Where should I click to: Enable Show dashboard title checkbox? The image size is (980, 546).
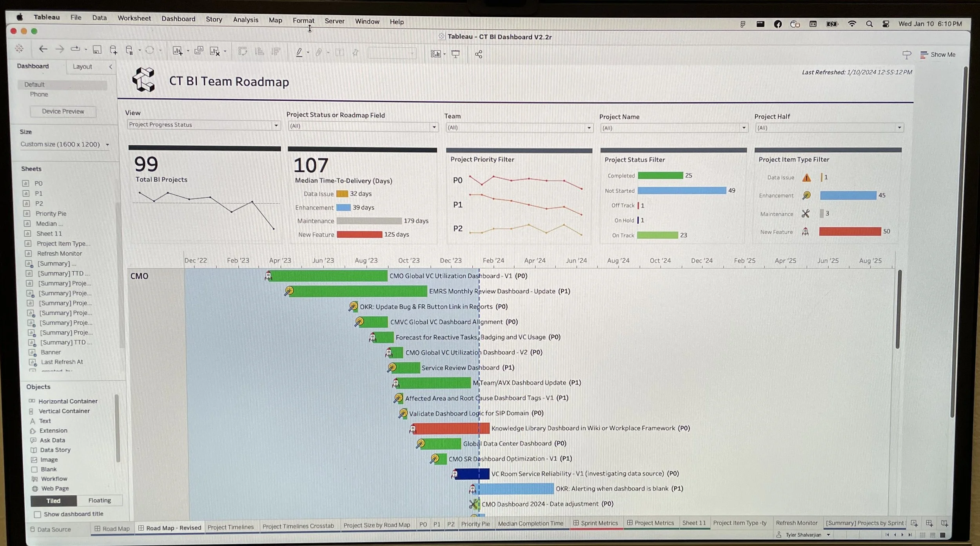(38, 514)
